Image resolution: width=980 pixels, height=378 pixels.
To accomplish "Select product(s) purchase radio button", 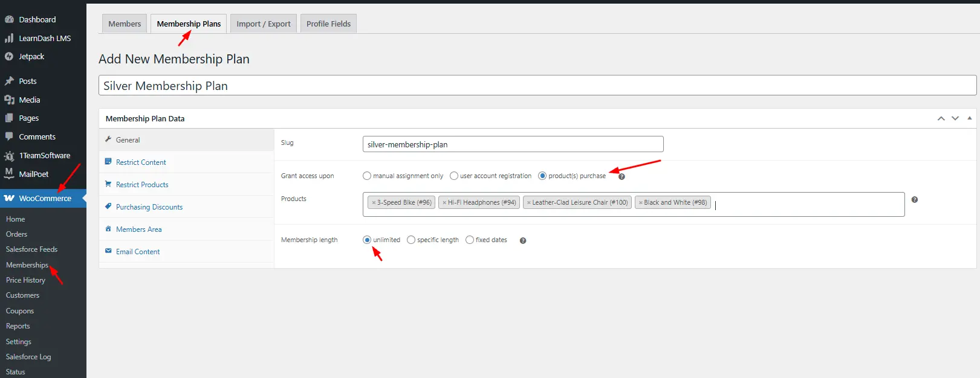I will point(542,176).
